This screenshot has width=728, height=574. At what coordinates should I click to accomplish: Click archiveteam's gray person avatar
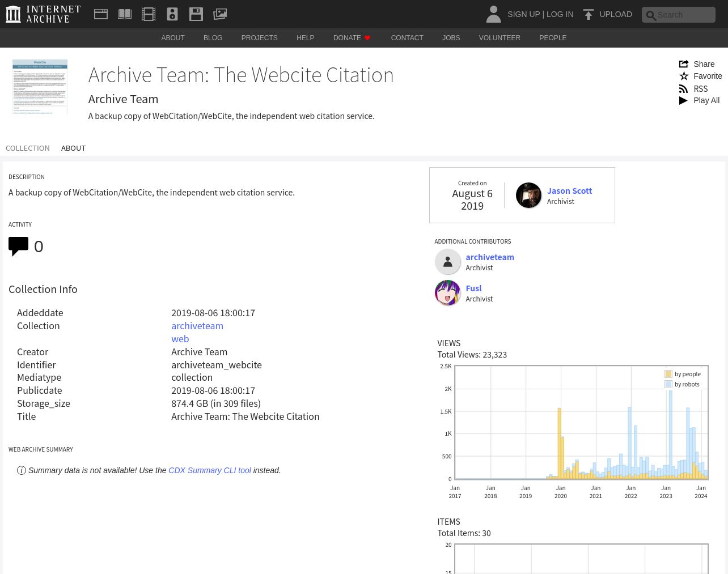pos(447,262)
